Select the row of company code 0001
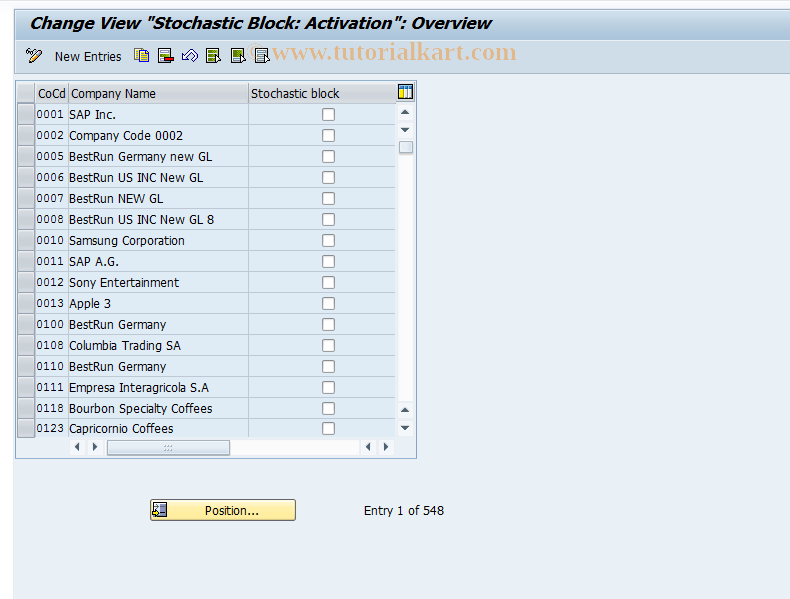This screenshot has height=599, width=790. point(26,114)
